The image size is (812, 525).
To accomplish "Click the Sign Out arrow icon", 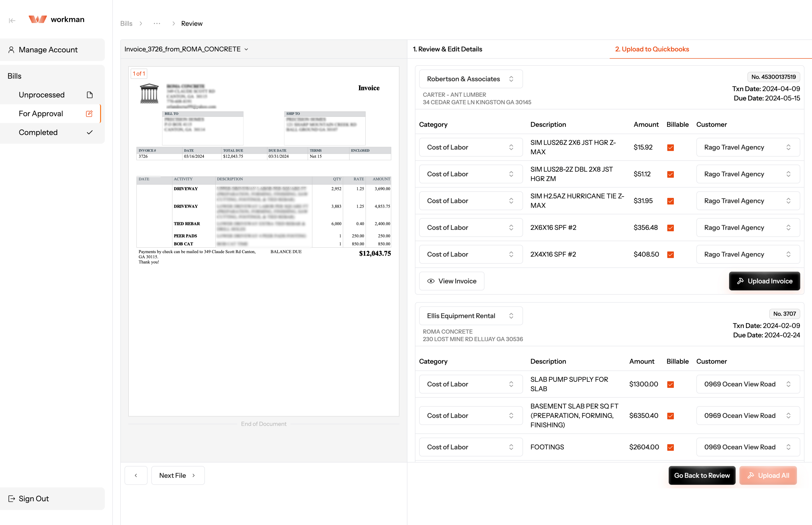I will [x=12, y=498].
